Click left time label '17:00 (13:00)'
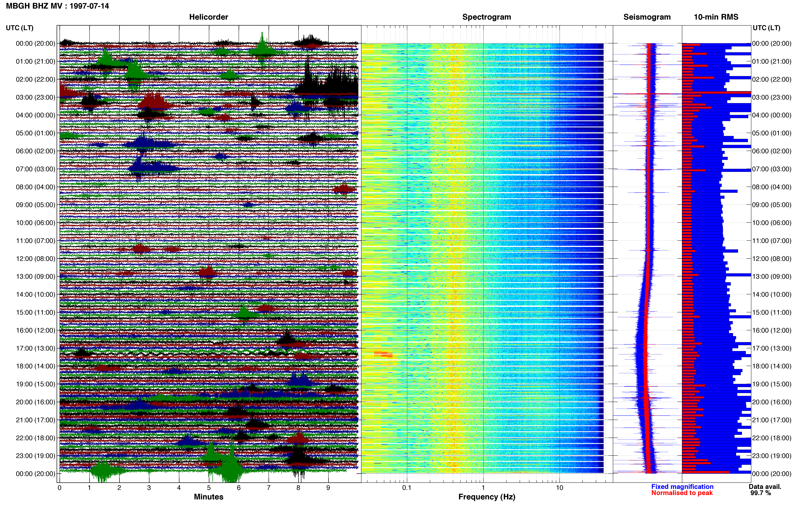Image resolution: width=812 pixels, height=508 pixels. coord(36,348)
